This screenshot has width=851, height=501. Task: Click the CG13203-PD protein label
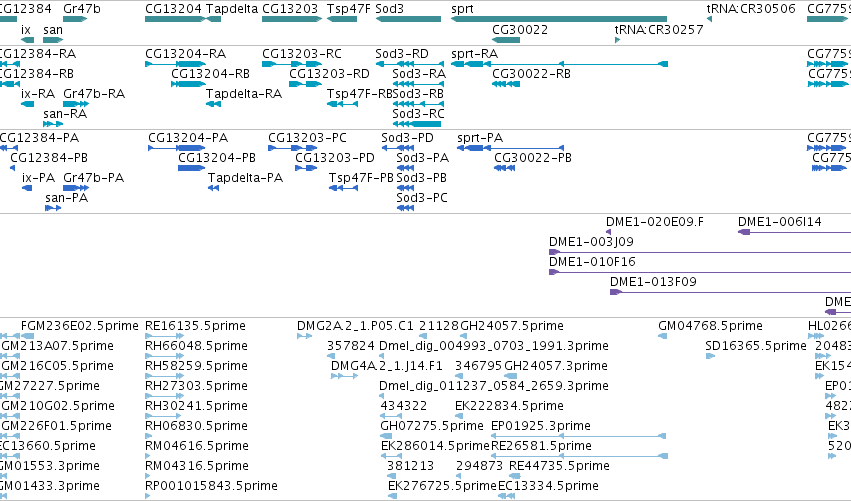(x=335, y=158)
